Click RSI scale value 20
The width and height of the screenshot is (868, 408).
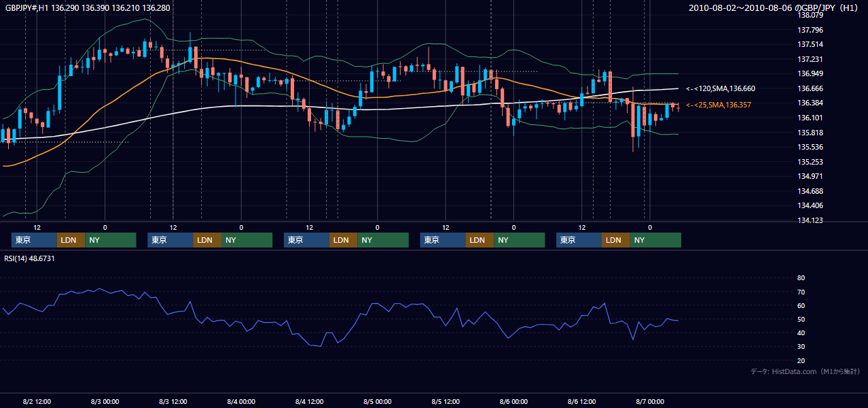[x=801, y=360]
